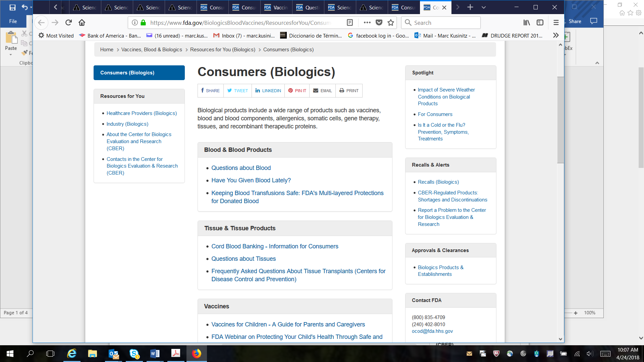Open page actions three-dots menu
Viewport: 644px width, 362px height.
pos(367,22)
